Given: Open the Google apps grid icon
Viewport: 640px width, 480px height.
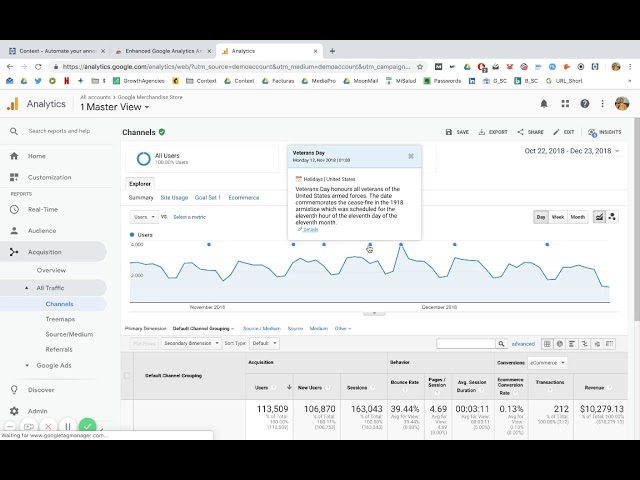Looking at the screenshot, I should click(565, 104).
